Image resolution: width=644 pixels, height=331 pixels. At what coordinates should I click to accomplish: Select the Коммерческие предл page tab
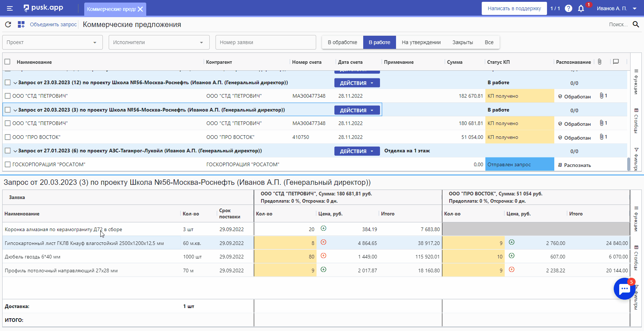click(x=111, y=9)
